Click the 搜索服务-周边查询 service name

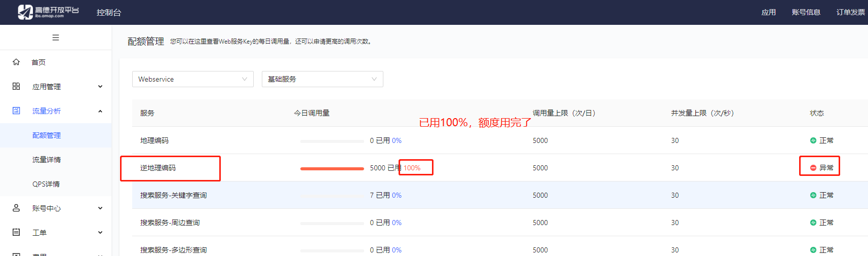pos(170,223)
